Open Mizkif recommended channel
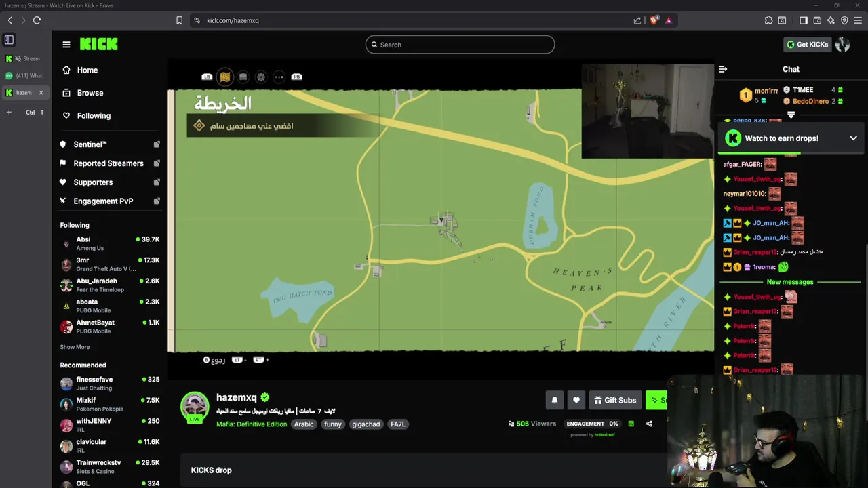The width and height of the screenshot is (868, 488). [110, 405]
